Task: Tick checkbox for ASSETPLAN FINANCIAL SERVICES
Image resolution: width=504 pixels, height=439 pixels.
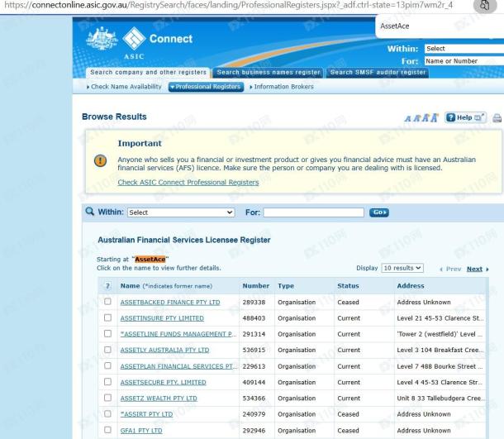Action: coord(107,365)
